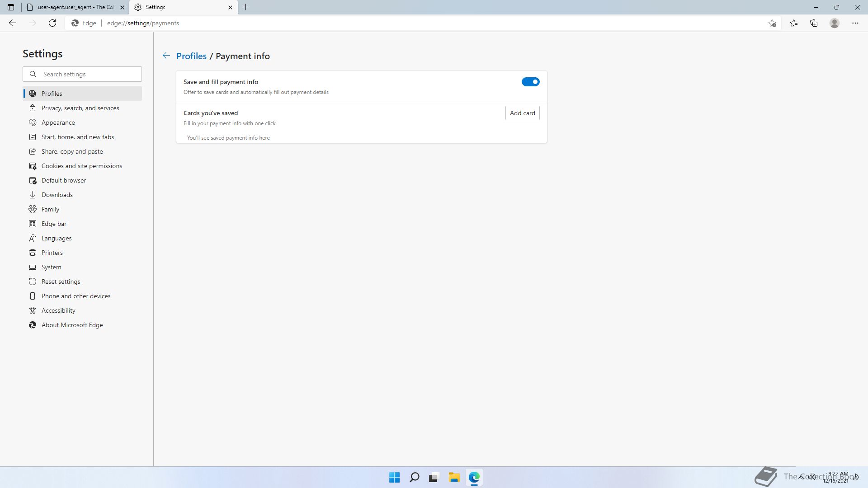Open Windows Start menu on taskbar
This screenshot has height=488, width=868.
point(394,477)
